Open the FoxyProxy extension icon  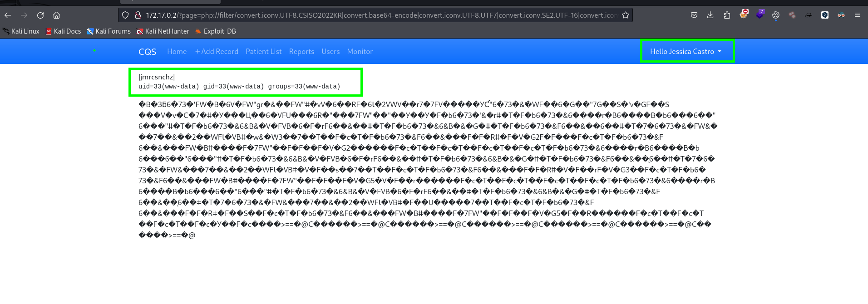click(743, 15)
